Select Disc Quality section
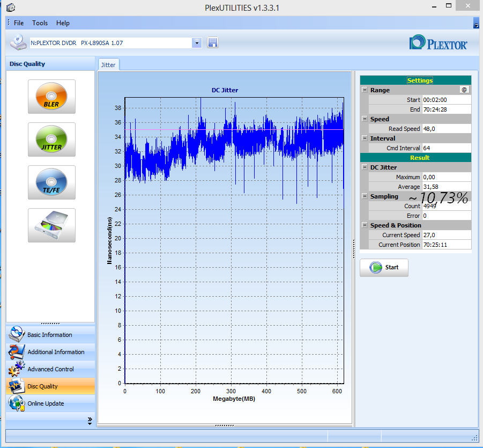 point(50,386)
